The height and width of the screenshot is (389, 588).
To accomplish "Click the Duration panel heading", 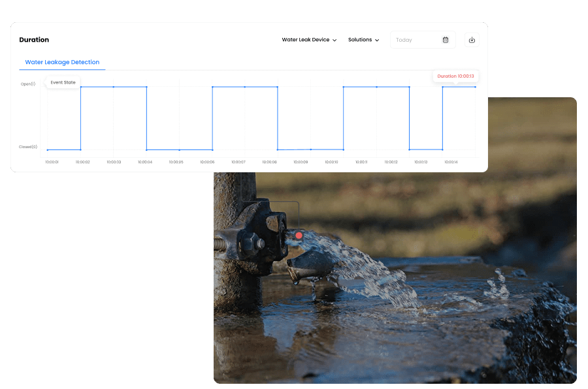I will click(x=34, y=40).
